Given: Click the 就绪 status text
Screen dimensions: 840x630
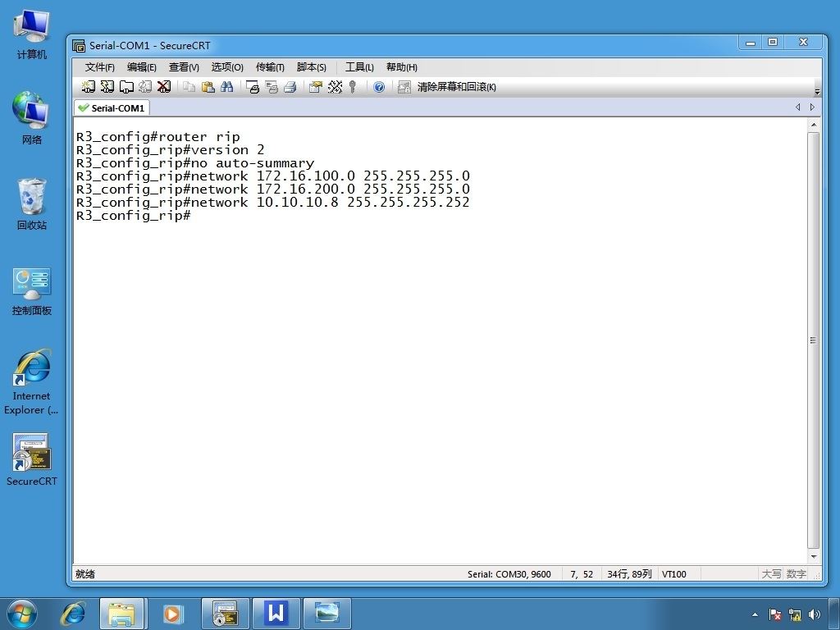Looking at the screenshot, I should click(x=85, y=573).
